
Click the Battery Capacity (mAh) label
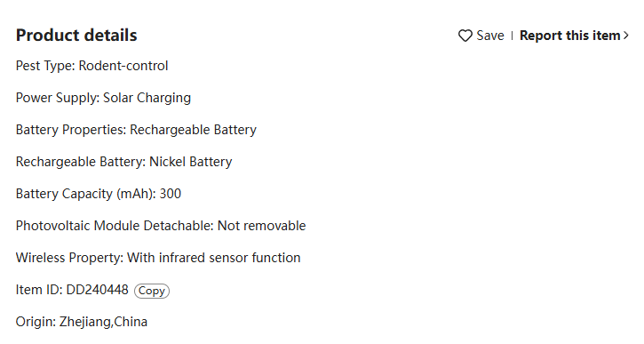[x=86, y=194]
